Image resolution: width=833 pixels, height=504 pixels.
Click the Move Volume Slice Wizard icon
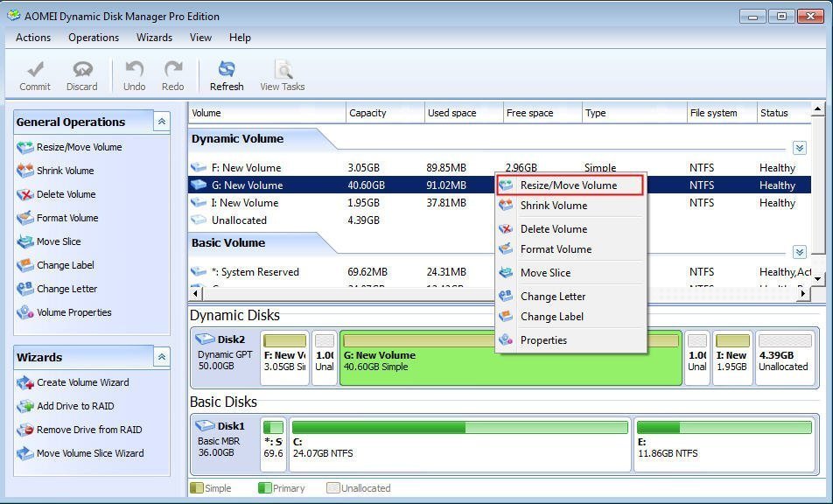[x=25, y=453]
